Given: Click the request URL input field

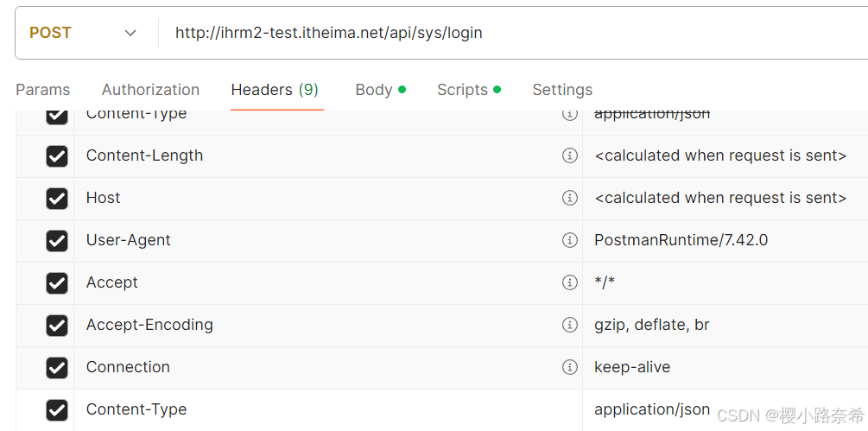Looking at the screenshot, I should tap(510, 33).
